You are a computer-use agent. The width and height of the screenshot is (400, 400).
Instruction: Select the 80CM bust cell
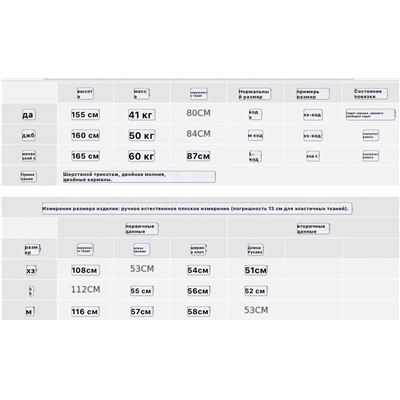click(198, 113)
